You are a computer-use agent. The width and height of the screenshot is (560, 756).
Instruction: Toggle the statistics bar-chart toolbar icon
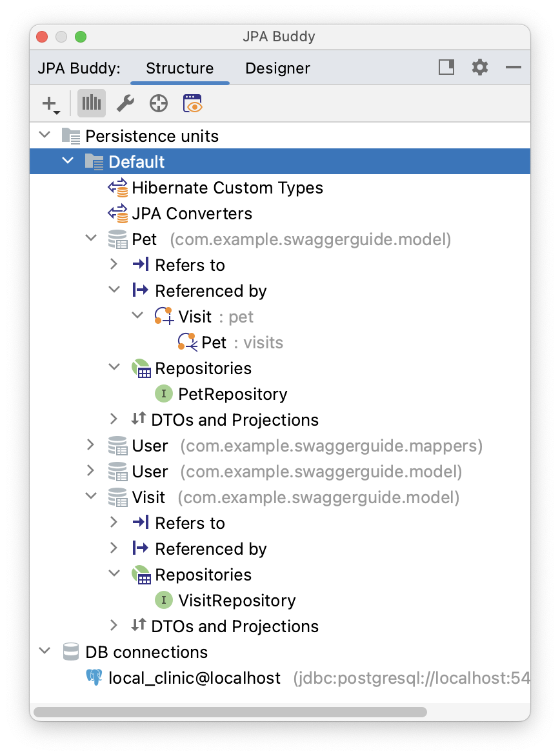pos(91,103)
